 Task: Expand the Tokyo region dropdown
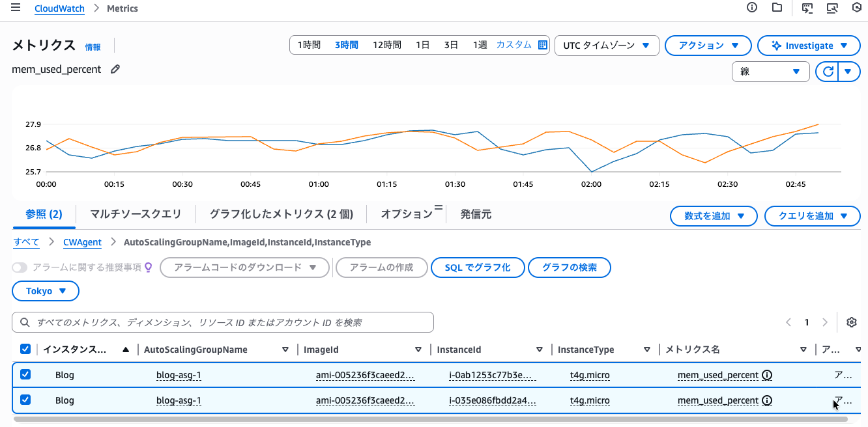46,291
